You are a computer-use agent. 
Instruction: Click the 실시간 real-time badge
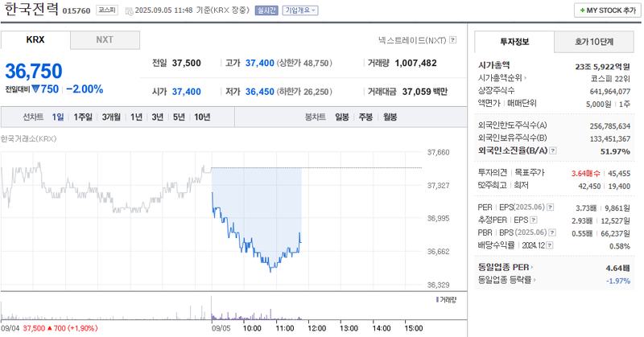pos(266,10)
